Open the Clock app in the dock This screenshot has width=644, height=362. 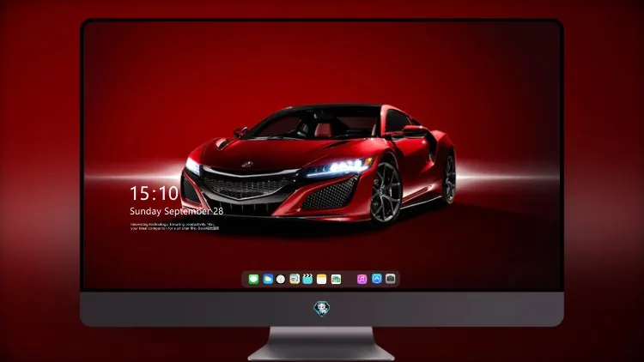(281, 279)
